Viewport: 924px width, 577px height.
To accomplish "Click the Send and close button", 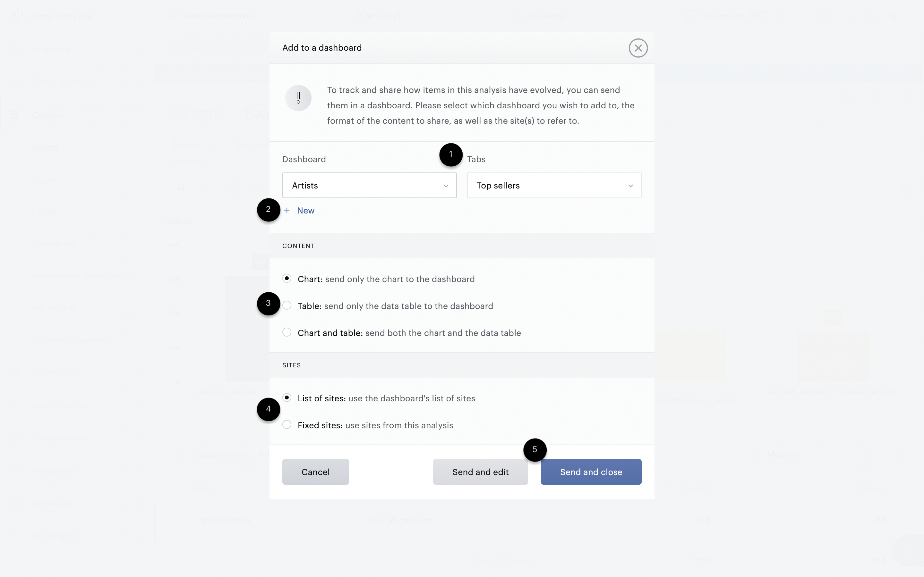I will point(591,472).
